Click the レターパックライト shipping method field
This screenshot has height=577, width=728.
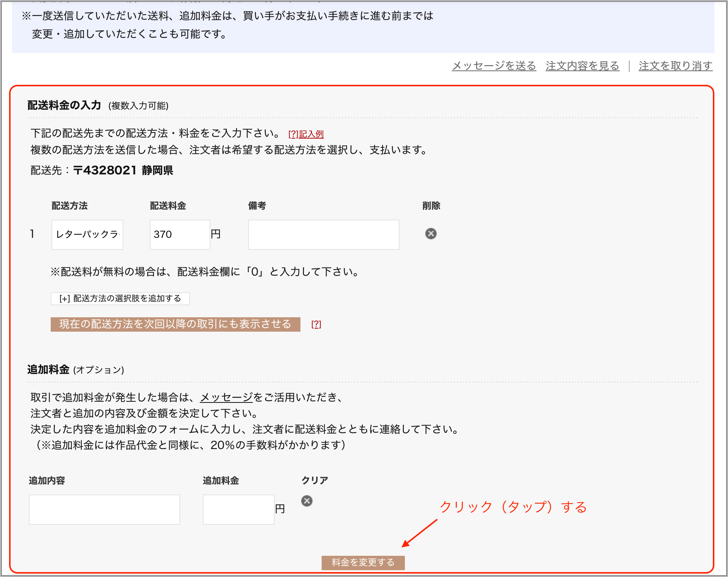pyautogui.click(x=87, y=235)
